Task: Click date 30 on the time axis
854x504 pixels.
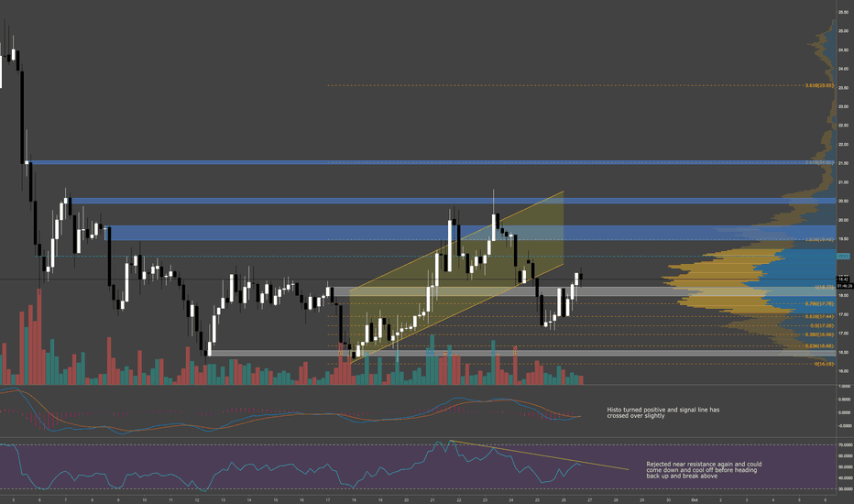Action: [x=668, y=499]
